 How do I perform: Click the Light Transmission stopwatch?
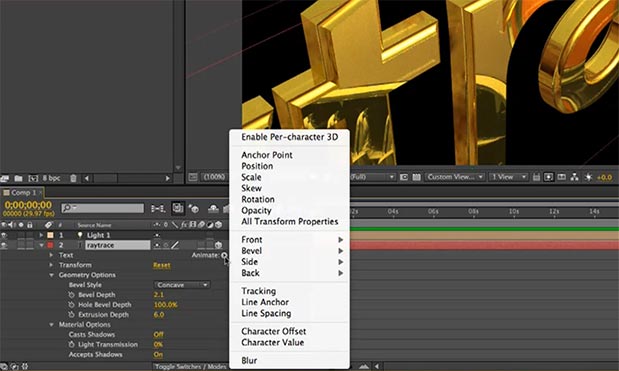71,345
